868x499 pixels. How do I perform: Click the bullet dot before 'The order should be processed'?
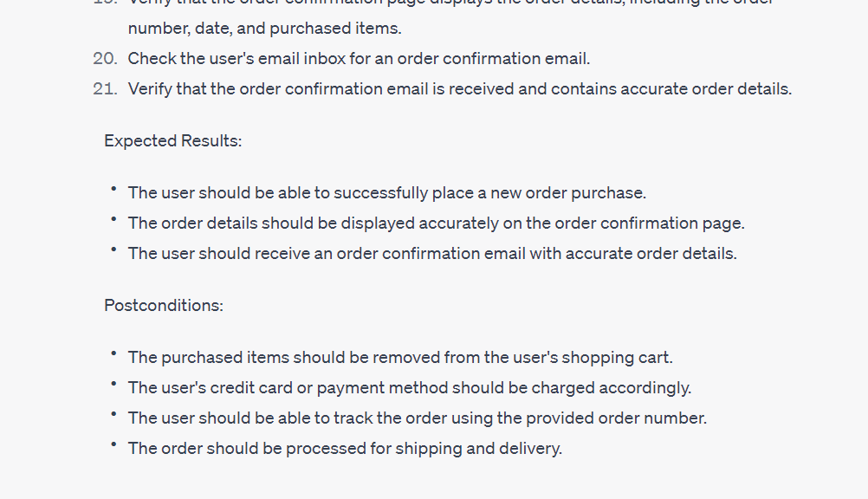[113, 444]
